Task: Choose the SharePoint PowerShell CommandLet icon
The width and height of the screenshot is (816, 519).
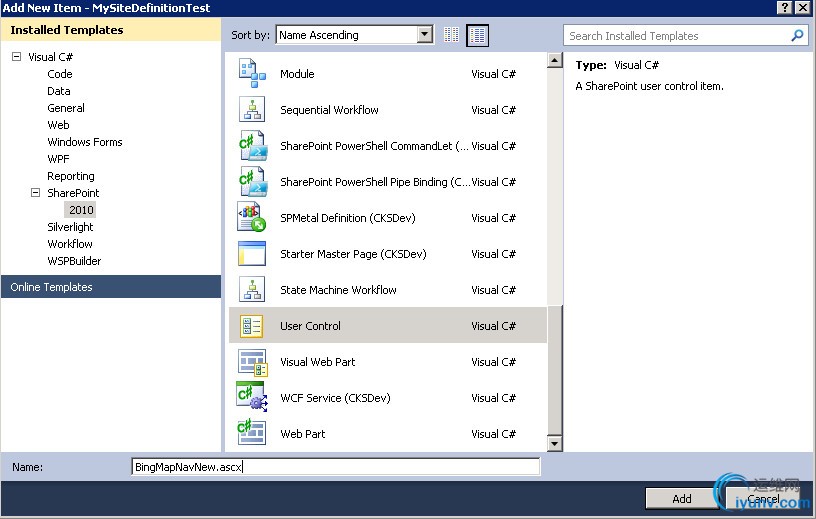Action: pos(252,145)
